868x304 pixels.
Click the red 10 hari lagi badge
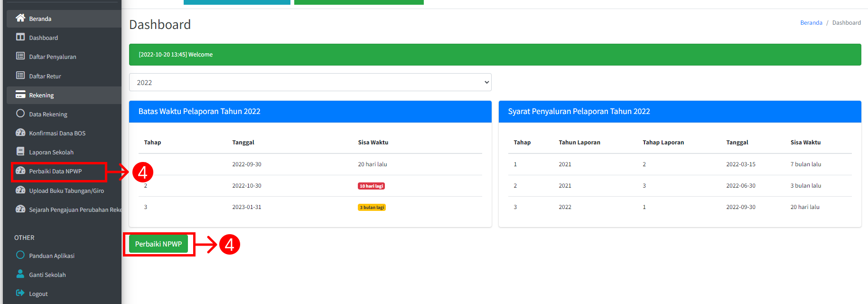coord(371,186)
